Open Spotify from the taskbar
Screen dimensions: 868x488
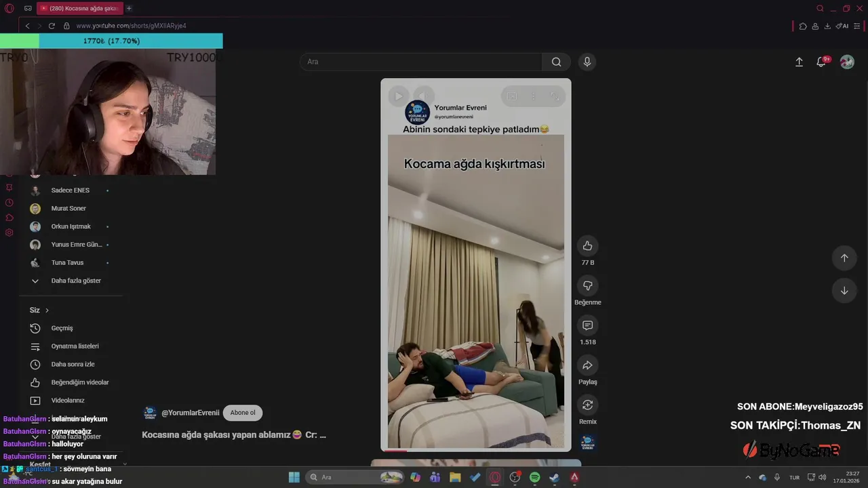(534, 477)
